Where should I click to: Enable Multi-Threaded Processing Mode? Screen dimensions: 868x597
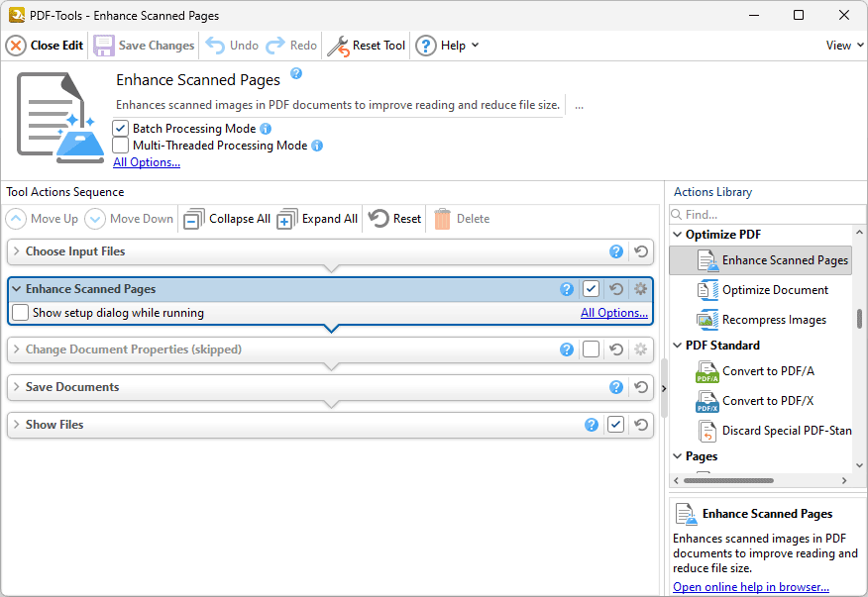tap(120, 145)
